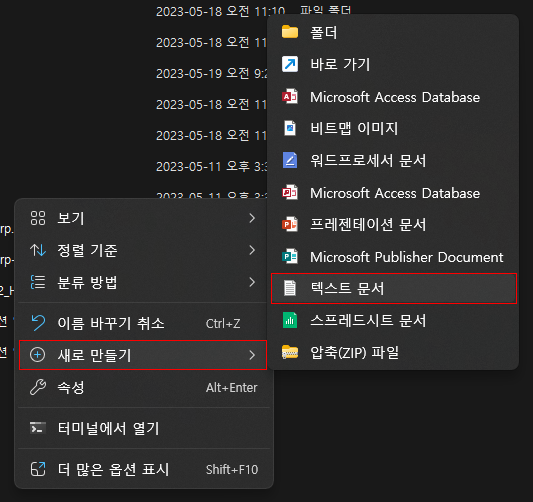Click the wrench icon for 속성
Viewport: 533px width, 502px height.
(x=38, y=387)
